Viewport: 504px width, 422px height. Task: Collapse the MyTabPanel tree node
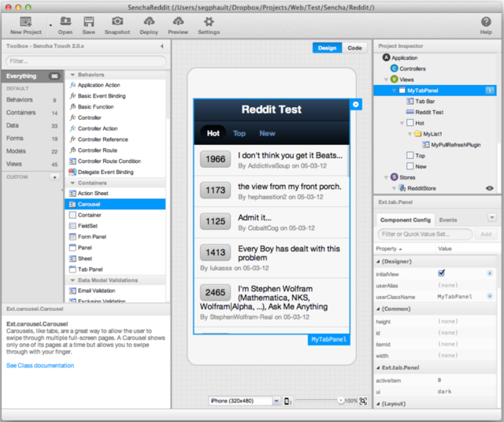point(394,91)
